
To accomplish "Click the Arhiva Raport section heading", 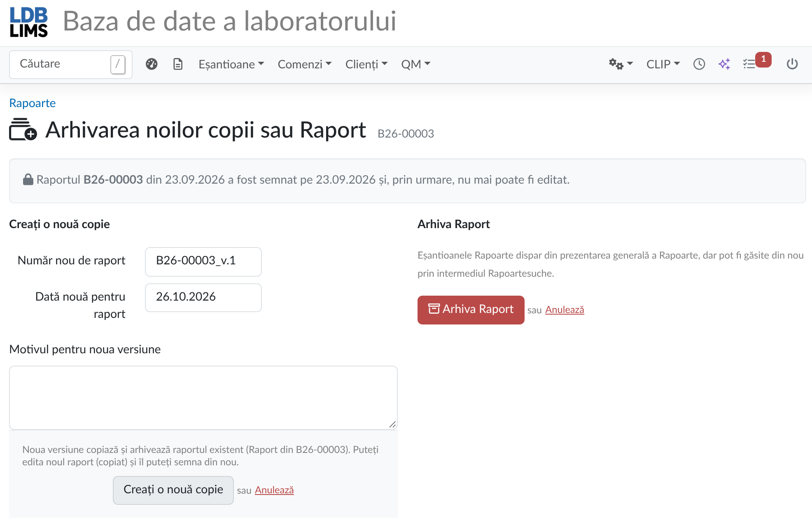I will pos(454,224).
